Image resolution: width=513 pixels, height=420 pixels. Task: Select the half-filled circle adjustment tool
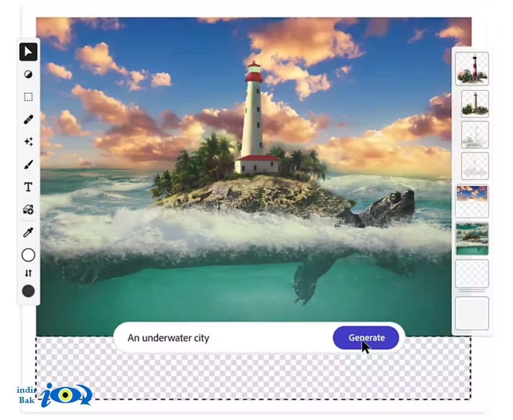click(x=28, y=74)
